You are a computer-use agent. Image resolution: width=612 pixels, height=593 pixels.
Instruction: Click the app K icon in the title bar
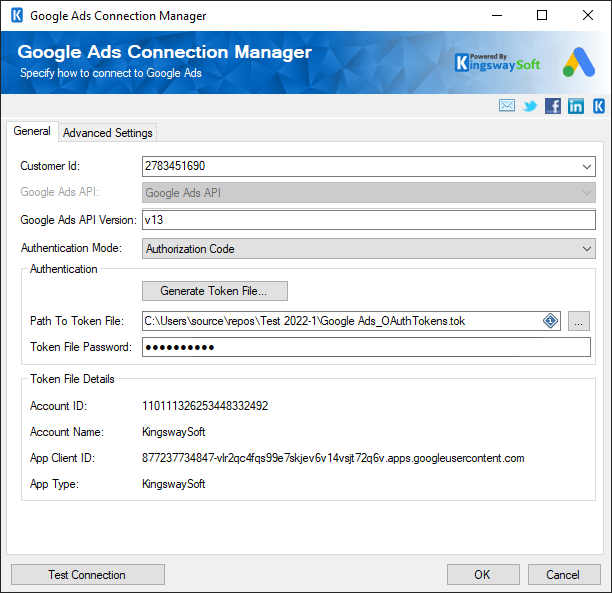coord(17,16)
